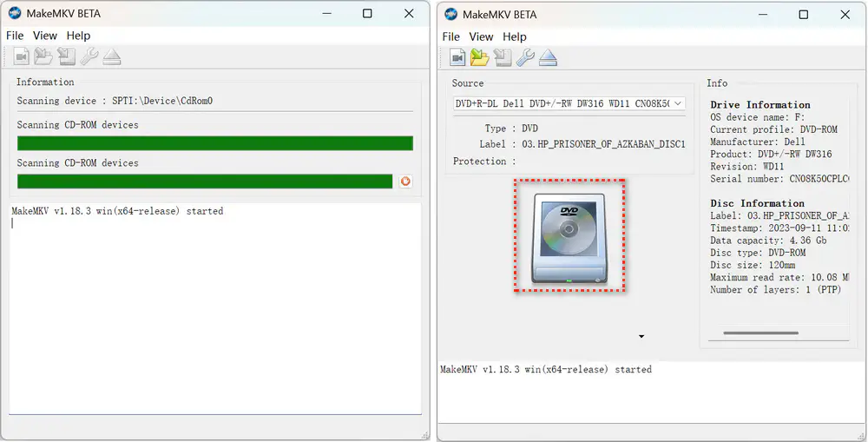The image size is (868, 442).
Task: Click 'Serial number' line in Info panel
Action: [779, 179]
